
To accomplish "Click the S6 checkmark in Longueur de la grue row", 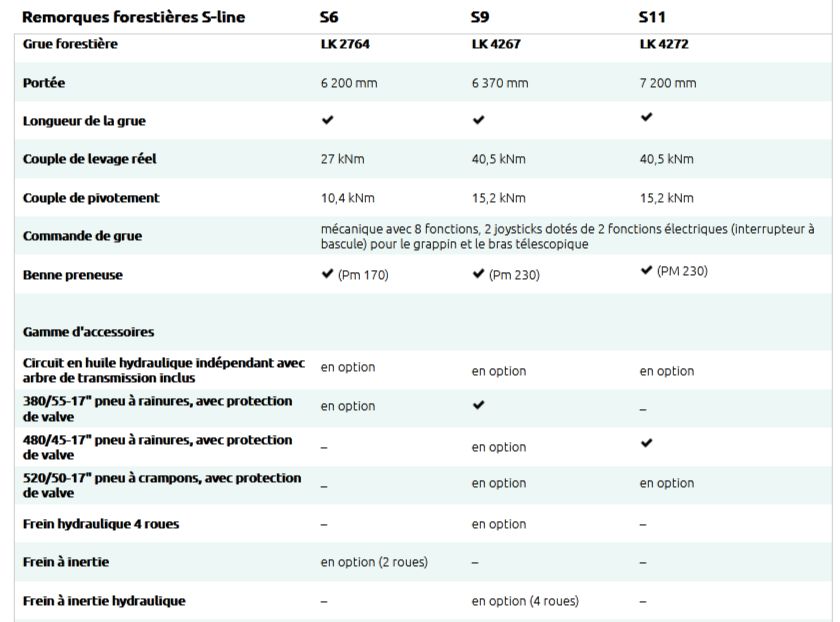I will point(327,120).
